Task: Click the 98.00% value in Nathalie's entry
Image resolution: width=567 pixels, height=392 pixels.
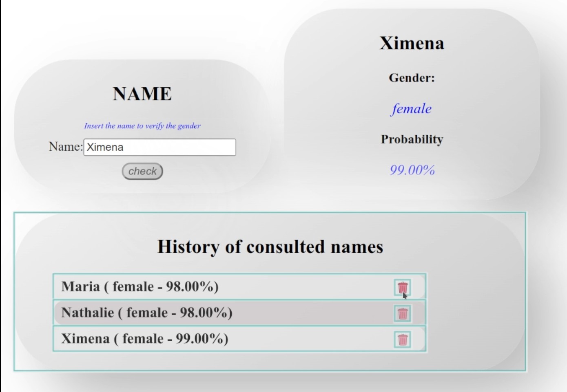Action: [204, 313]
